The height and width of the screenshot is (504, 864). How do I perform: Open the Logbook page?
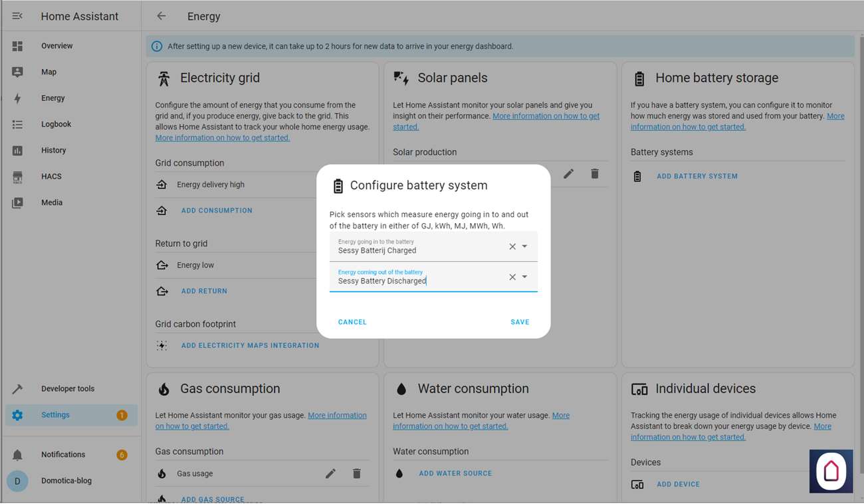click(x=56, y=124)
